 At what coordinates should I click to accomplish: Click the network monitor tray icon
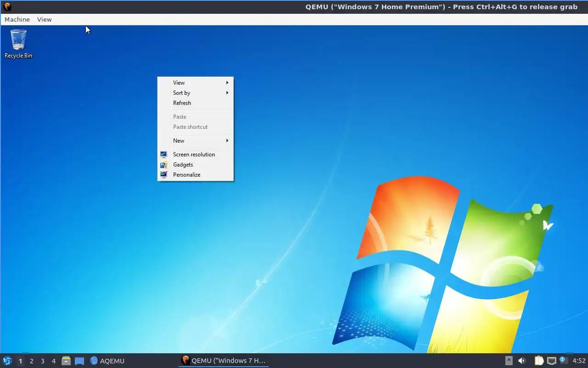(552, 361)
